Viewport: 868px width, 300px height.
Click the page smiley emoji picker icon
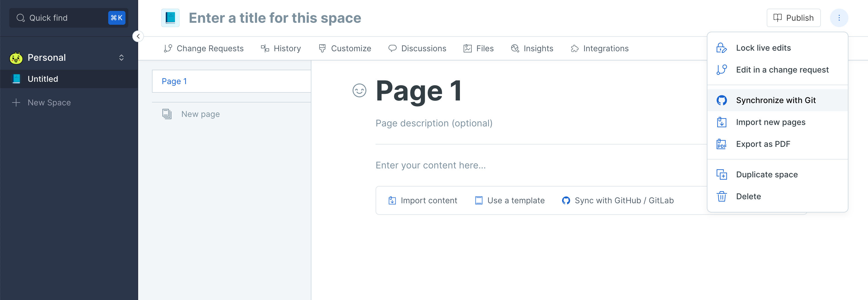coord(359,90)
